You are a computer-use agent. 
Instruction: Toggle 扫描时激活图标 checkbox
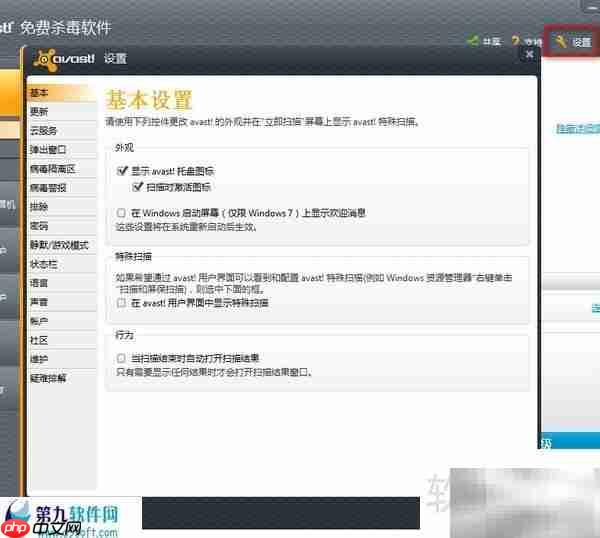[x=137, y=187]
